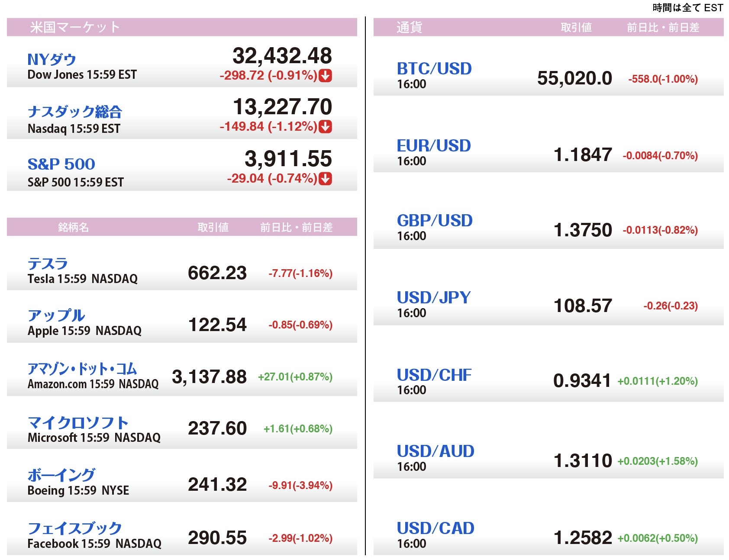The height and width of the screenshot is (560, 729).
Task: Open the ボーイング (Boeing) stock link
Action: (x=61, y=475)
